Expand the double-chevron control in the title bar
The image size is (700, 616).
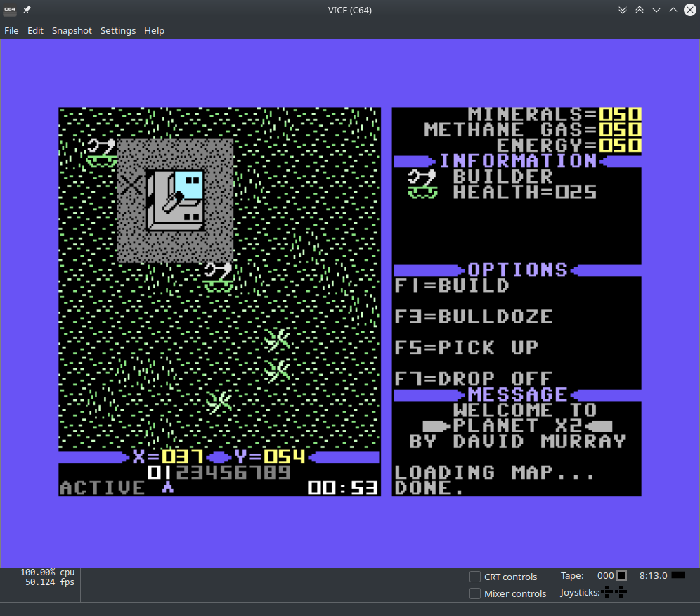click(x=622, y=9)
